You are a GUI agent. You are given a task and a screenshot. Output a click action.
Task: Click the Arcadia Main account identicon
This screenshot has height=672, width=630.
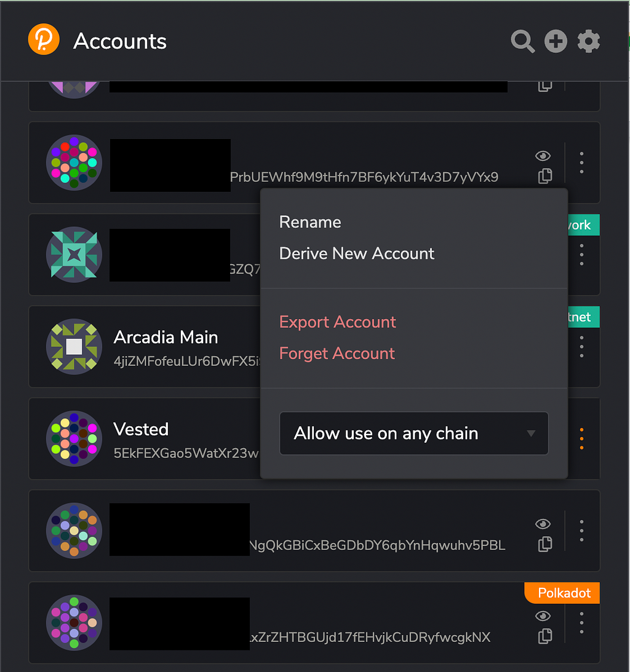74,346
